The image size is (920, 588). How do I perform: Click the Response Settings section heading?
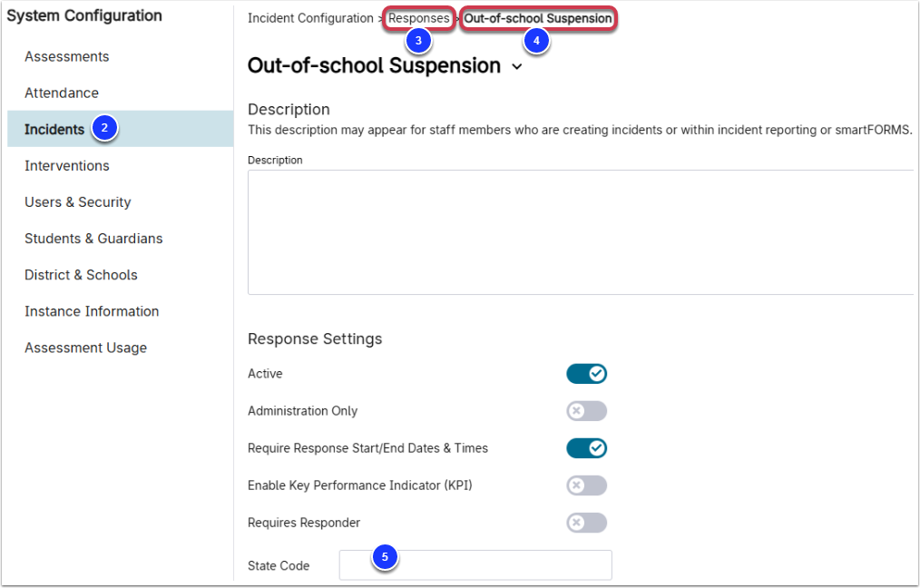click(x=315, y=338)
